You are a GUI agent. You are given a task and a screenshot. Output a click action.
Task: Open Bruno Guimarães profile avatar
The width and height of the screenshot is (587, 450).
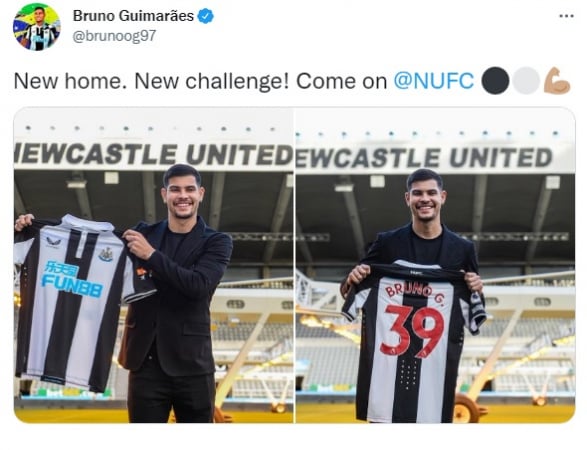point(37,27)
